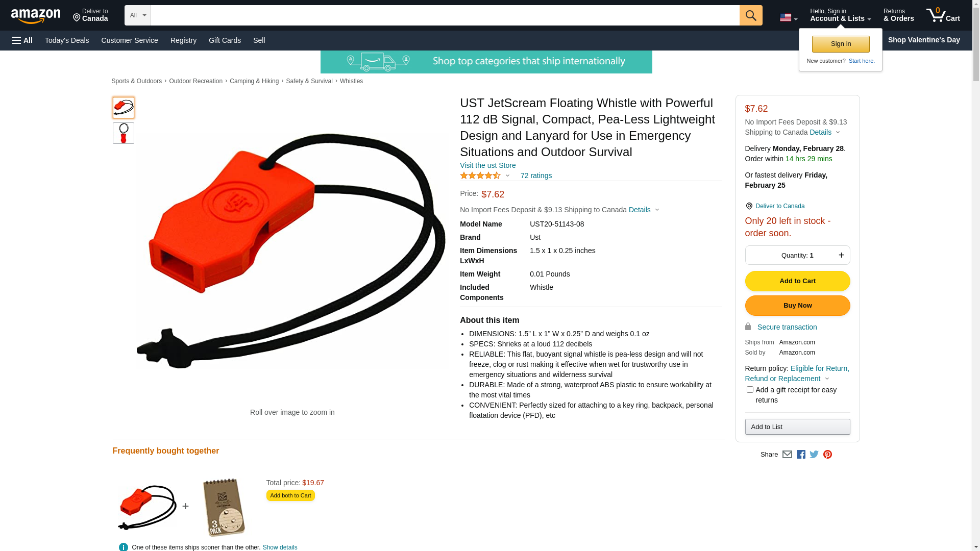This screenshot has height=551, width=980.
Task: Open the country flag language selector
Action: [x=788, y=18]
